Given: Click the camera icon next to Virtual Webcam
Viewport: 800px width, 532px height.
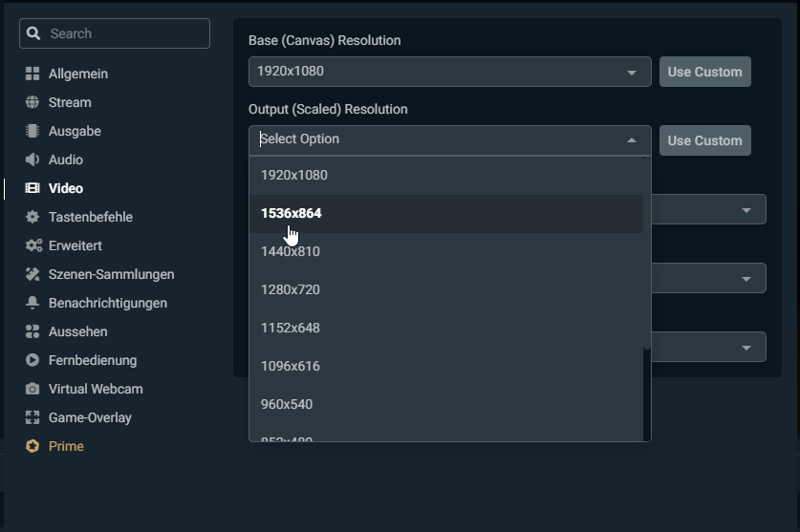Looking at the screenshot, I should coord(32,389).
